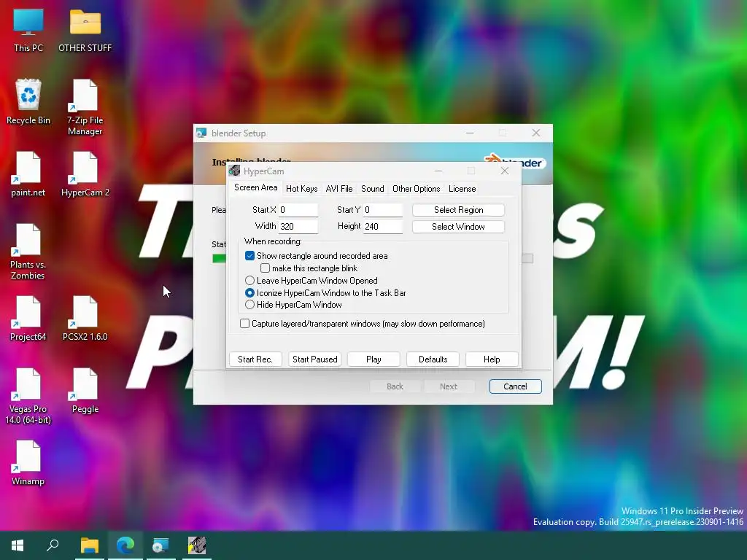Open the OTHER STUFF folder icon
Screen dimensions: 747x560
click(85, 31)
